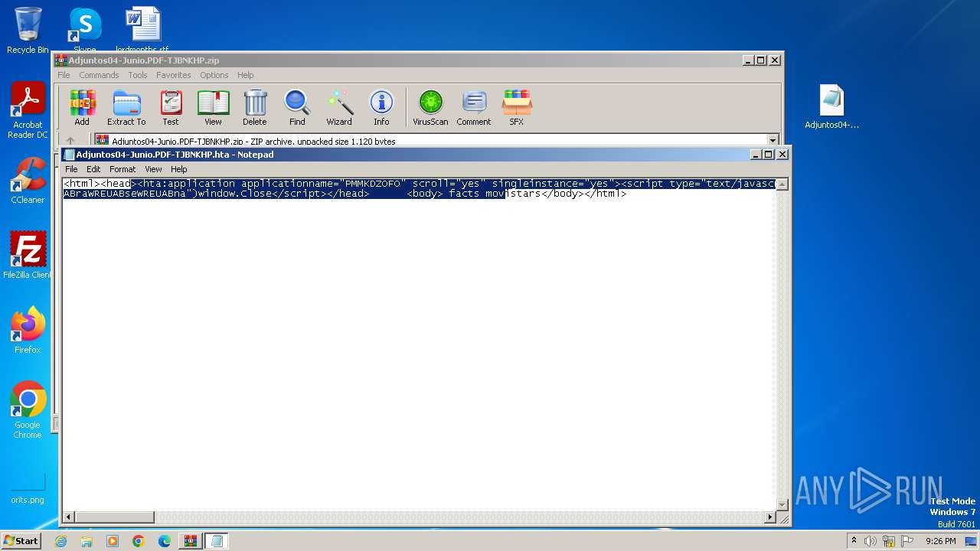Click the Delete trash icon in WinRAR

pyautogui.click(x=255, y=107)
